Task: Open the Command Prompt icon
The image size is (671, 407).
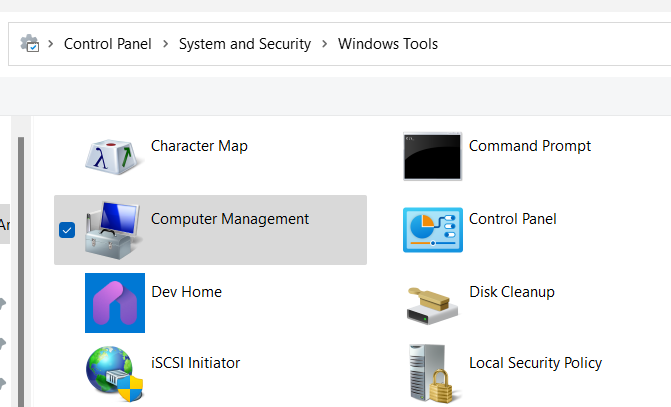Action: (432, 156)
